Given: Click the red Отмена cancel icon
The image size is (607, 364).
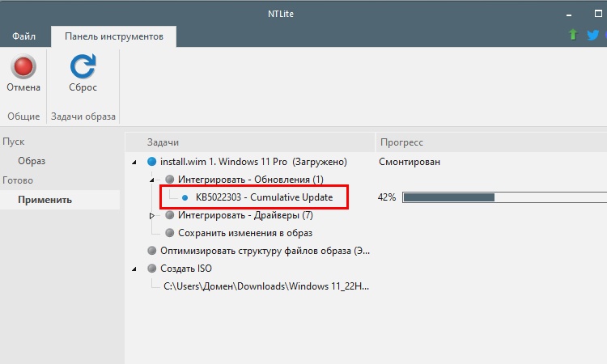Looking at the screenshot, I should pyautogui.click(x=23, y=66).
